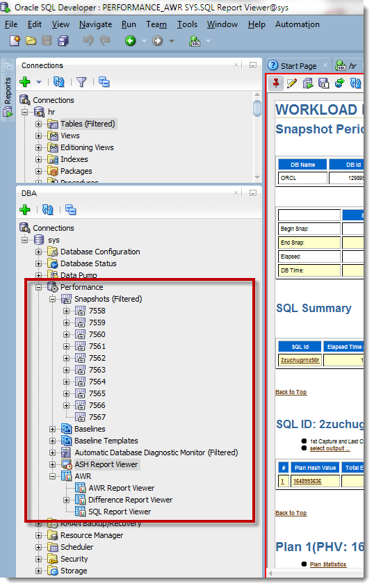Open the Forward button history dropdown
This screenshot has height=588, width=374.
pyautogui.click(x=172, y=41)
